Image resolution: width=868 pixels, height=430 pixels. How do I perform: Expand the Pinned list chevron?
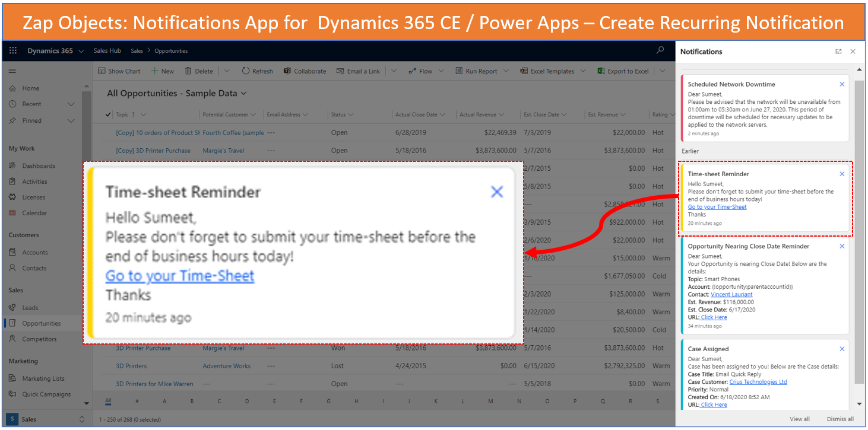click(x=71, y=121)
